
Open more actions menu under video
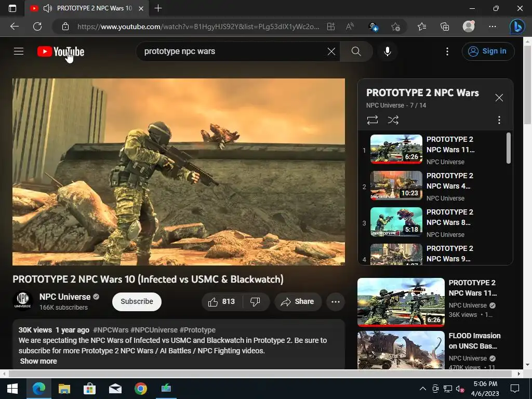(335, 302)
